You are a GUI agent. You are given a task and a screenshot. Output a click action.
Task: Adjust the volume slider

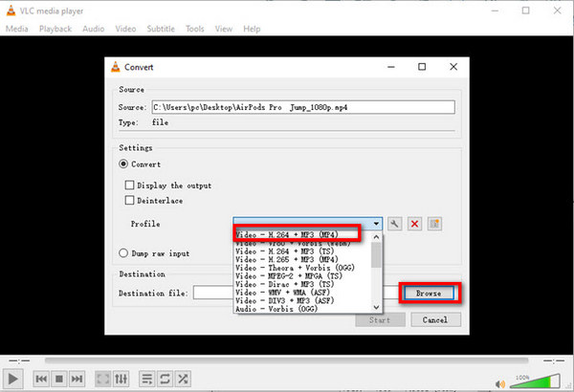point(535,381)
